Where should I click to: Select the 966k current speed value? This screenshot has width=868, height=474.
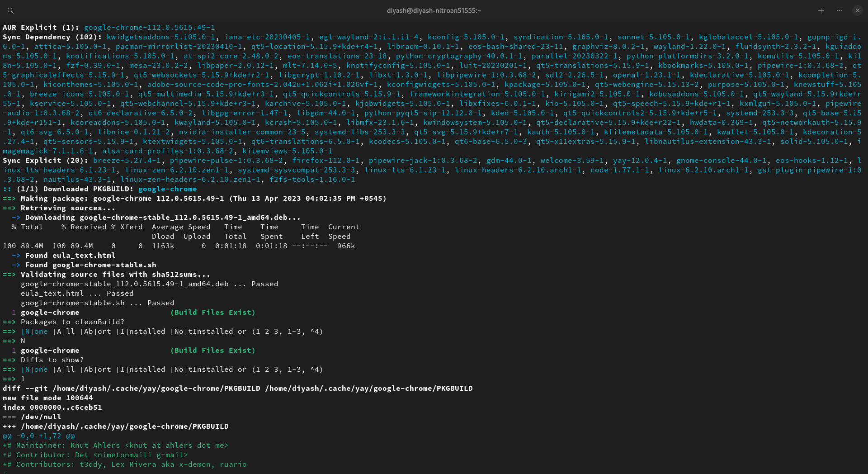[346, 246]
